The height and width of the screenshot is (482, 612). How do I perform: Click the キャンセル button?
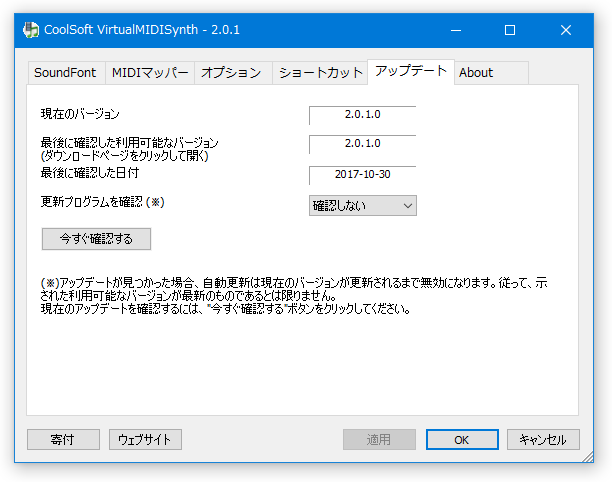[x=543, y=439]
